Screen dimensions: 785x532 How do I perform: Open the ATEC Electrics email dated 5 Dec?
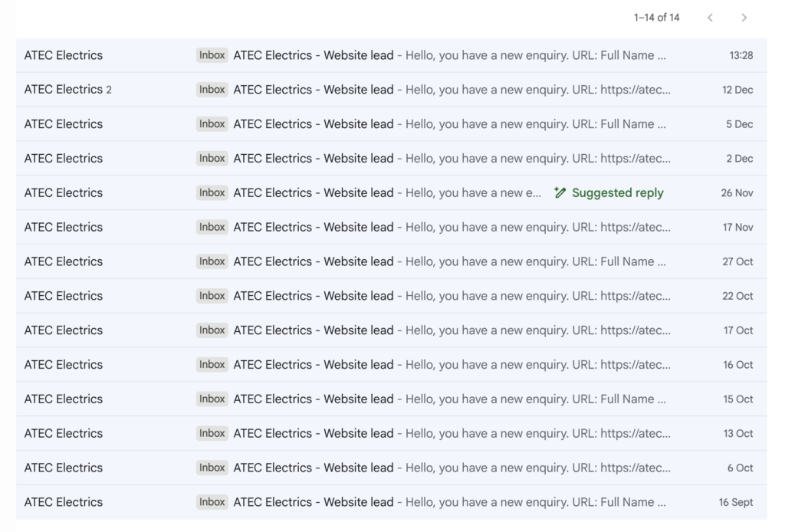pyautogui.click(x=383, y=124)
